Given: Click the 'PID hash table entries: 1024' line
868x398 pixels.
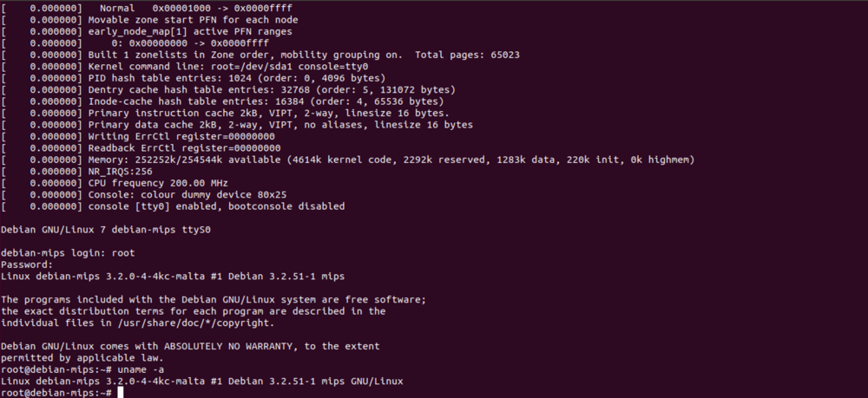Looking at the screenshot, I should pos(194,79).
